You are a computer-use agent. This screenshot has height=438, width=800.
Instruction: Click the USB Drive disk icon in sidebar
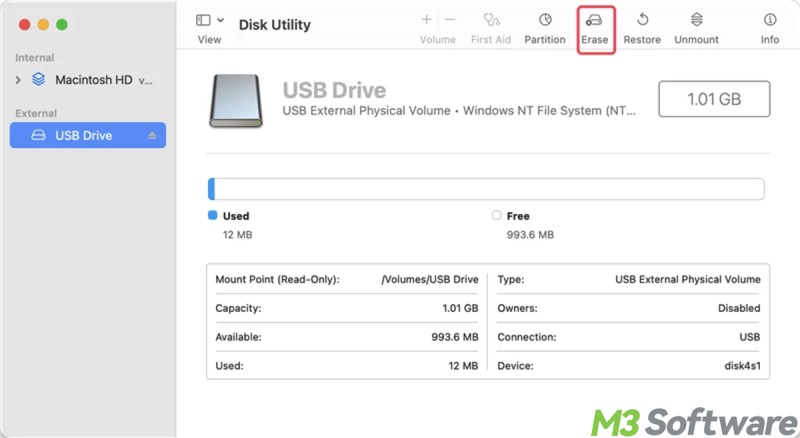(x=38, y=135)
